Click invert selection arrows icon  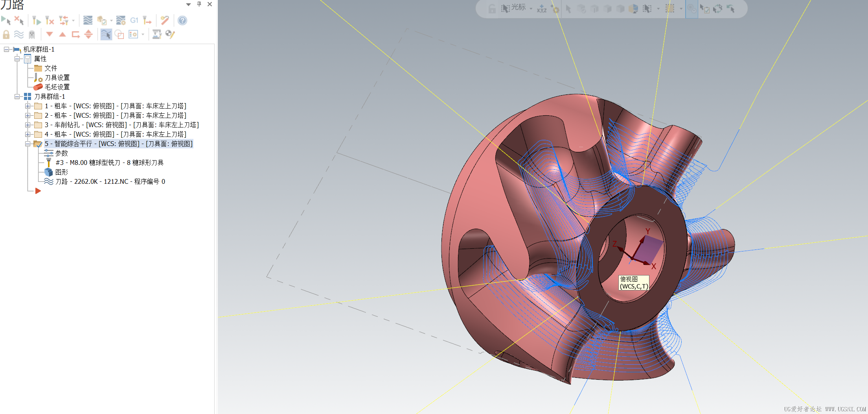pyautogui.click(x=717, y=9)
